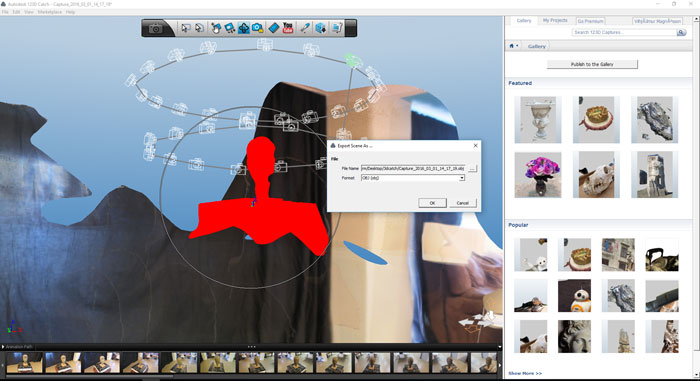700x381 pixels.
Task: Click the magnifier search button
Action: [681, 33]
